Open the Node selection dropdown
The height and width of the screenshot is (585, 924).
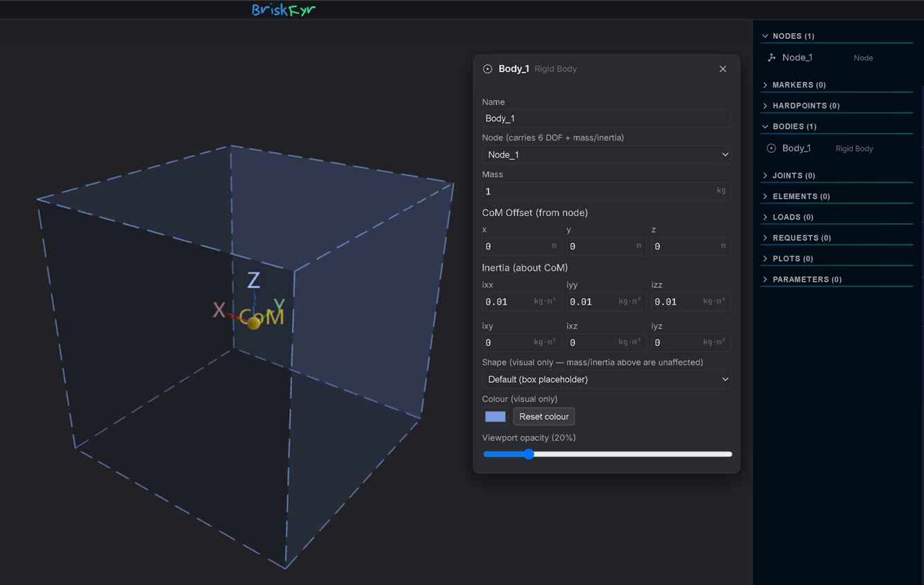pos(606,154)
